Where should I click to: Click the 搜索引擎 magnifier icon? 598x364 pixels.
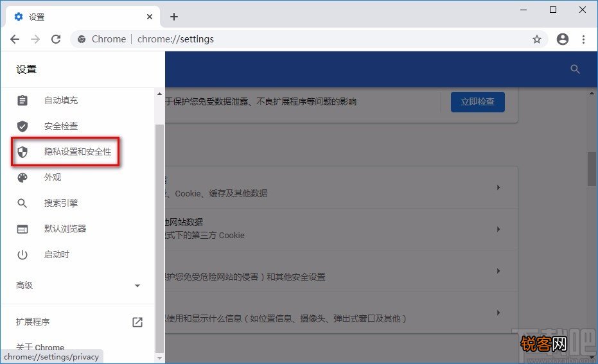coord(22,203)
